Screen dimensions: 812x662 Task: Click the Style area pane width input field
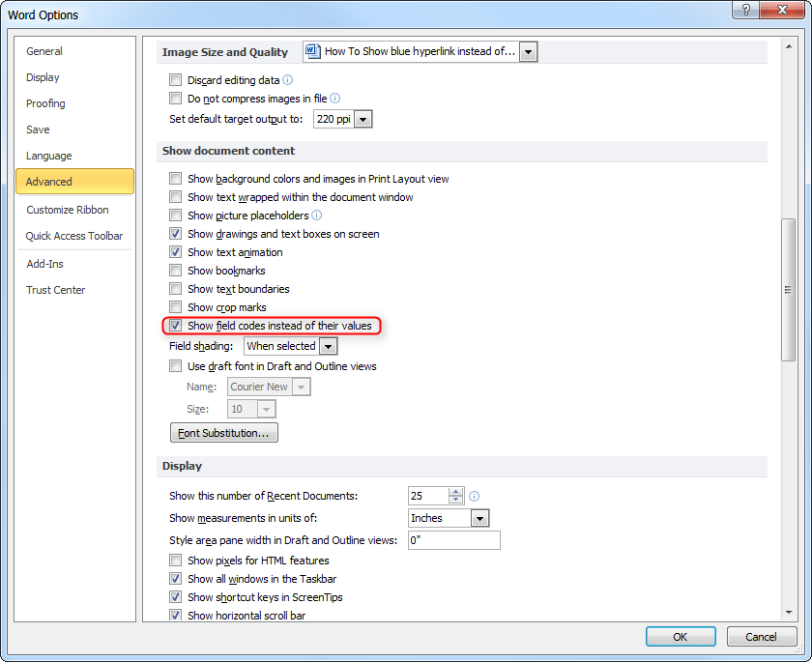453,540
